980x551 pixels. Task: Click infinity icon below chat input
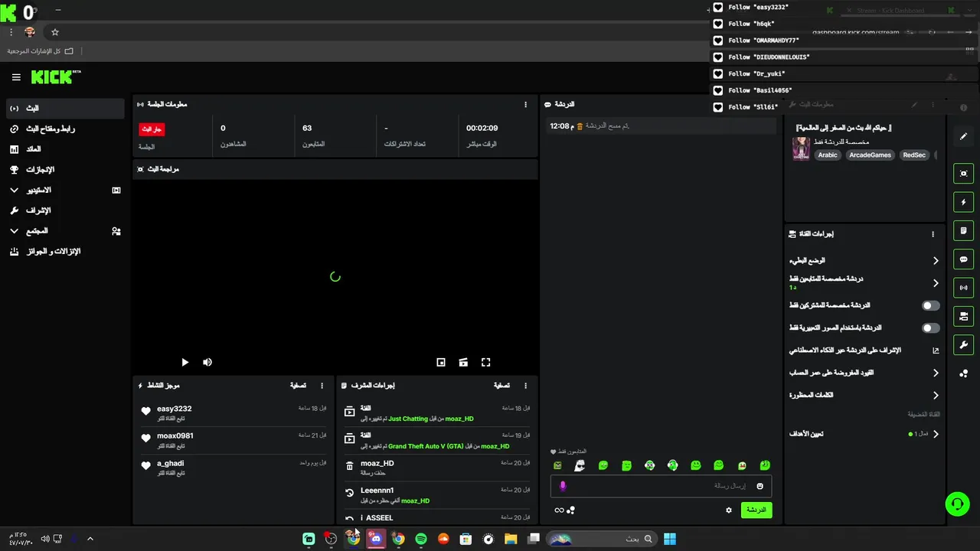coord(559,510)
